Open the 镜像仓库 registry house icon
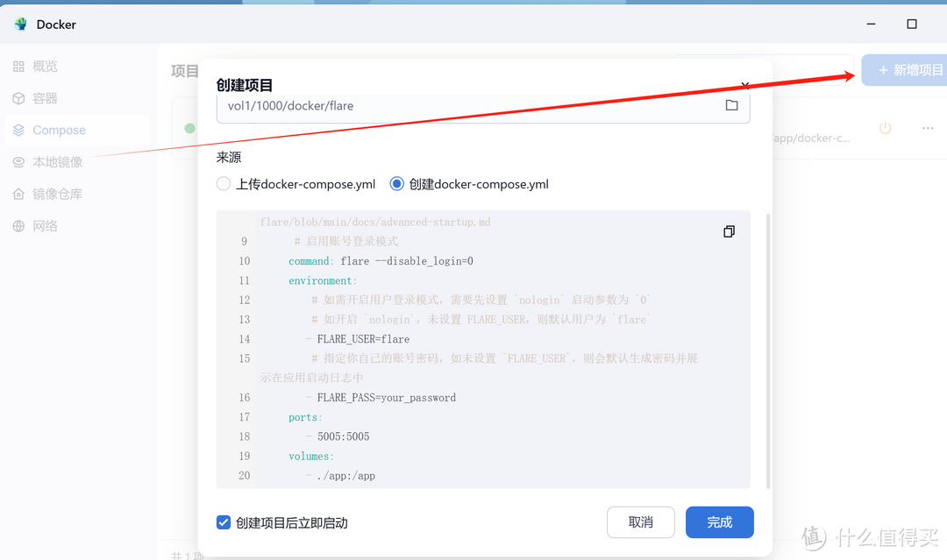Image resolution: width=947 pixels, height=560 pixels. tap(19, 193)
